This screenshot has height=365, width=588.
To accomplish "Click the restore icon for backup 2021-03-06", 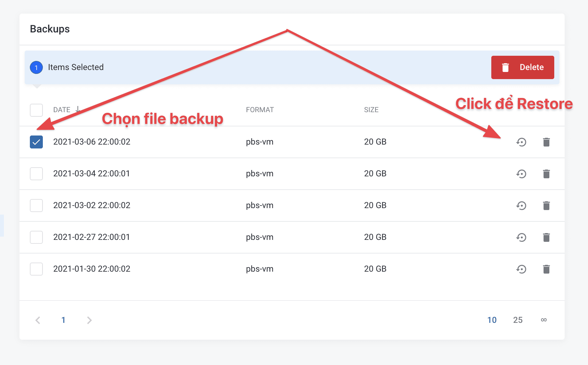I will pos(521,142).
